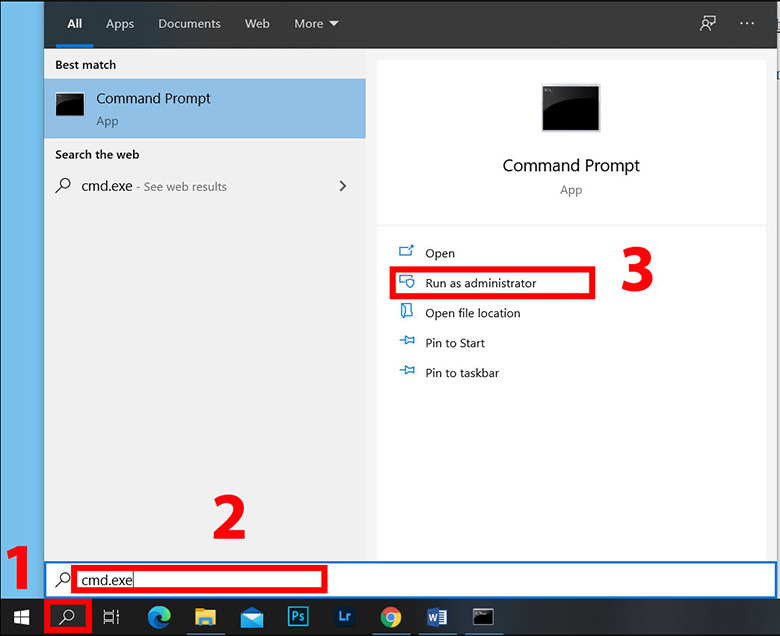Choose Open file location
Image resolution: width=780 pixels, height=636 pixels.
coord(472,313)
